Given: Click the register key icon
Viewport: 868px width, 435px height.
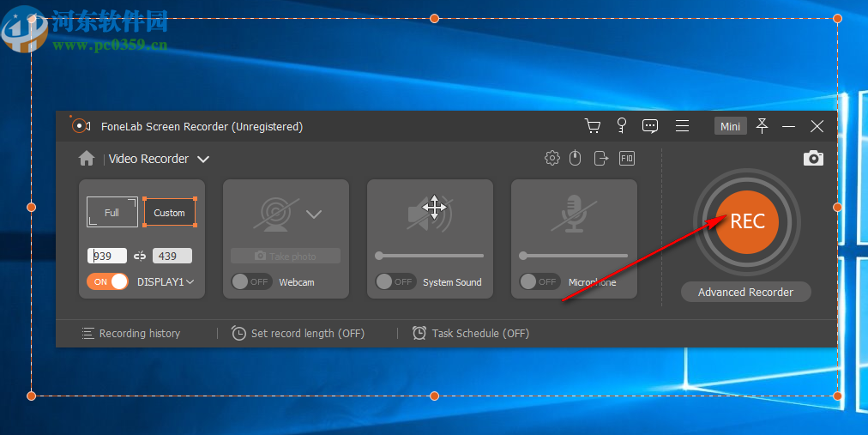Looking at the screenshot, I should (622, 125).
